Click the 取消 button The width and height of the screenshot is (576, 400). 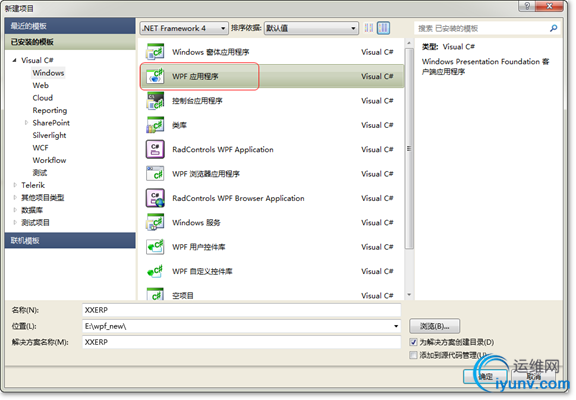(x=534, y=377)
